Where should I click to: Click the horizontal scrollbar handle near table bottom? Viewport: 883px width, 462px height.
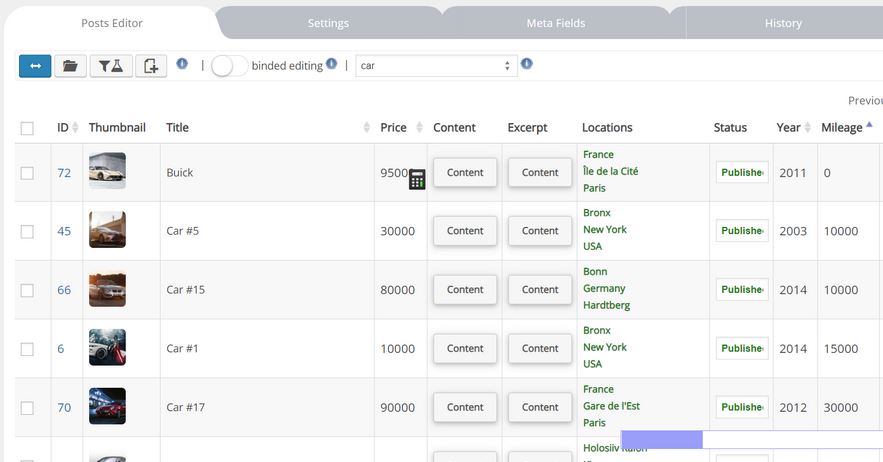tap(662, 439)
